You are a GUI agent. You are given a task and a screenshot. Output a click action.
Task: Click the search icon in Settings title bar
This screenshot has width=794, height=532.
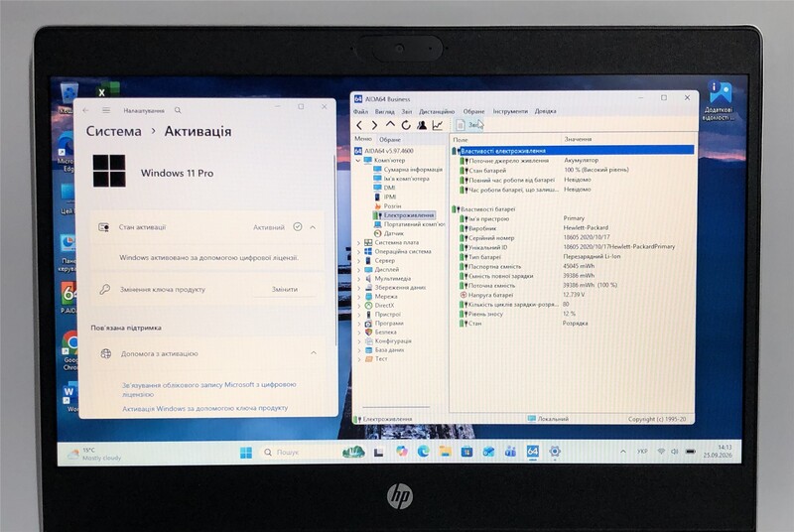coord(178,110)
